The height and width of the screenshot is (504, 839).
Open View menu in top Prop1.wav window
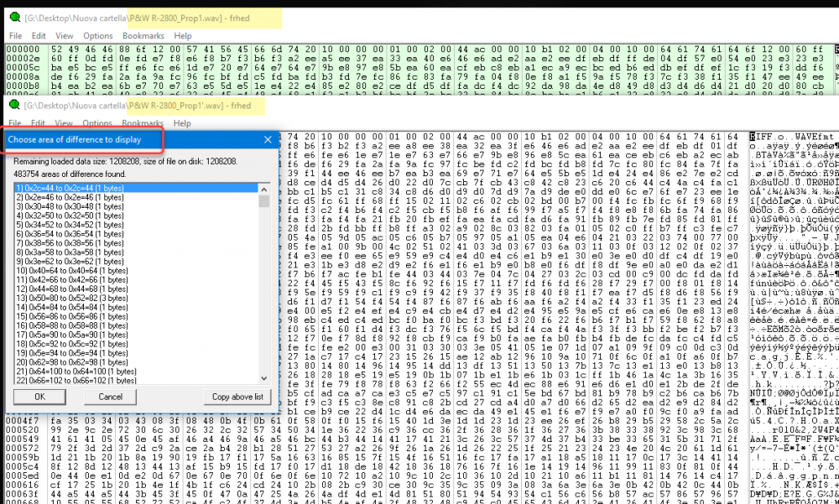point(65,36)
